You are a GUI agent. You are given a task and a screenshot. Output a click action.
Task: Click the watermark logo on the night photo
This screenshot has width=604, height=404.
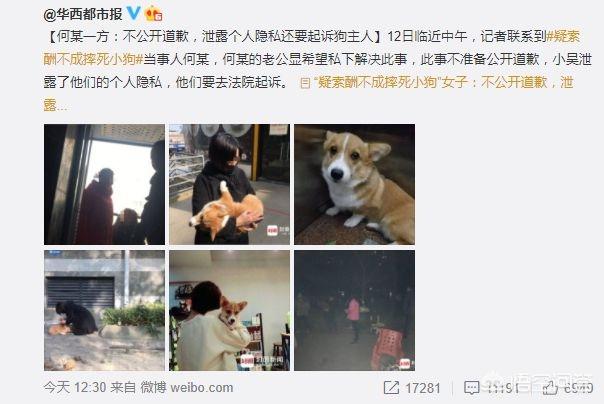pyautogui.click(x=404, y=363)
